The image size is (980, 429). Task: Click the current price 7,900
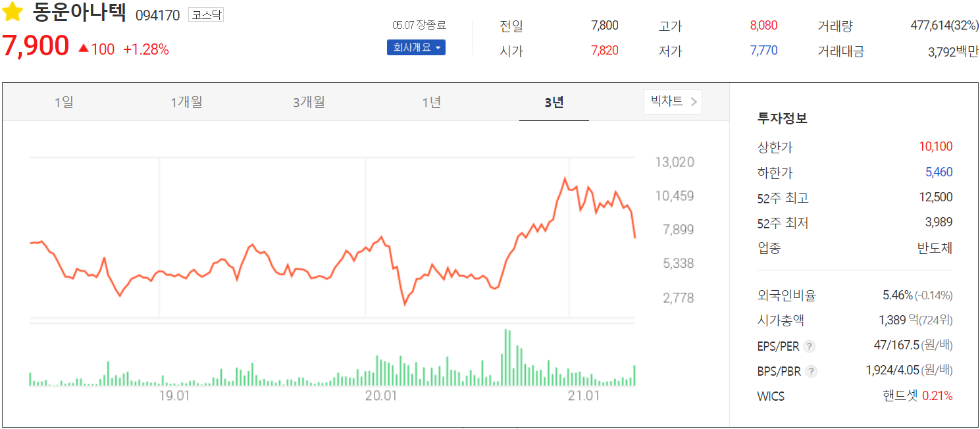coord(36,46)
